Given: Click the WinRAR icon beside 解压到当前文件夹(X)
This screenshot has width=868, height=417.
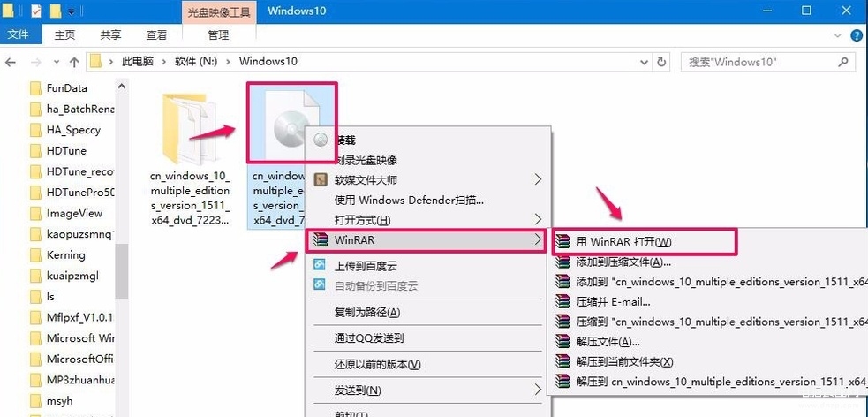Looking at the screenshot, I should (x=563, y=361).
